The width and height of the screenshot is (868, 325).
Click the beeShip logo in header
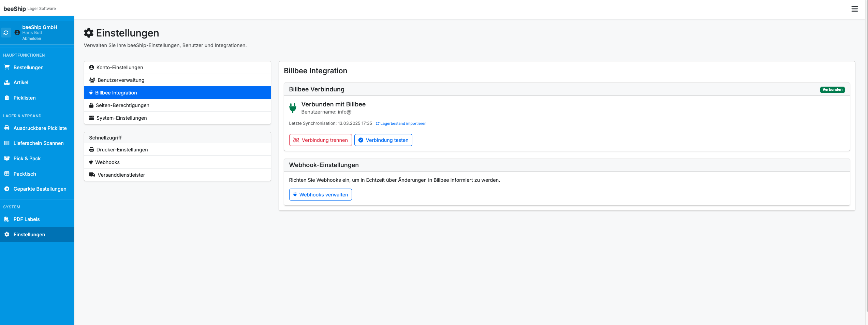coord(15,9)
